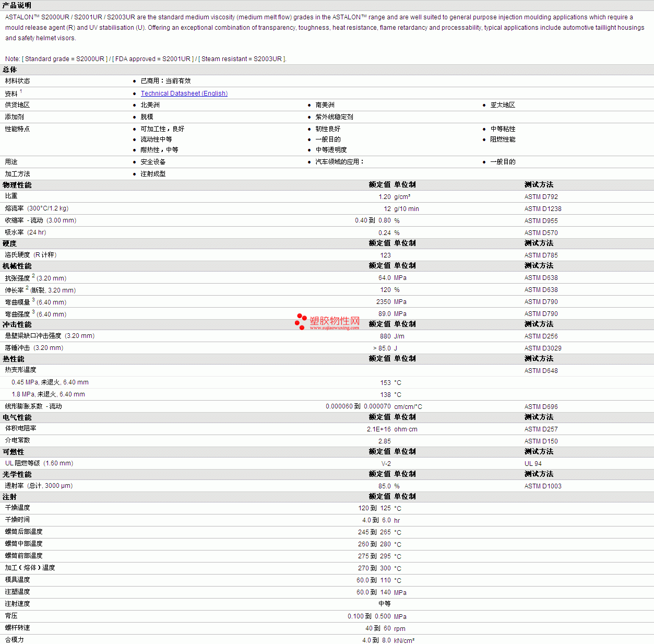The image size is (654, 644).
Task: Select the 阻燃性能 feature entry
Action: pos(503,139)
